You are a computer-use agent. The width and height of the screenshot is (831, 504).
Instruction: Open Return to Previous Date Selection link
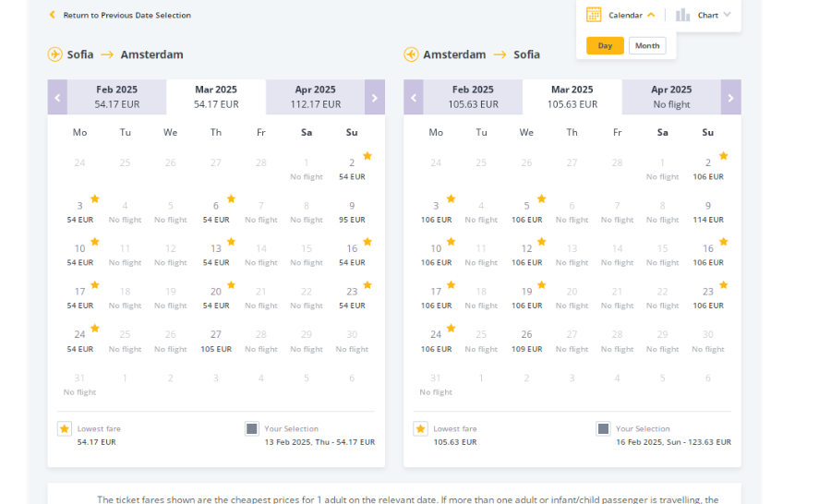[126, 16]
